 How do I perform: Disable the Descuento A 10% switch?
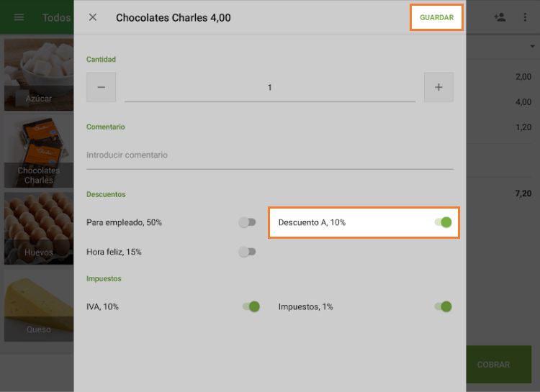(443, 222)
